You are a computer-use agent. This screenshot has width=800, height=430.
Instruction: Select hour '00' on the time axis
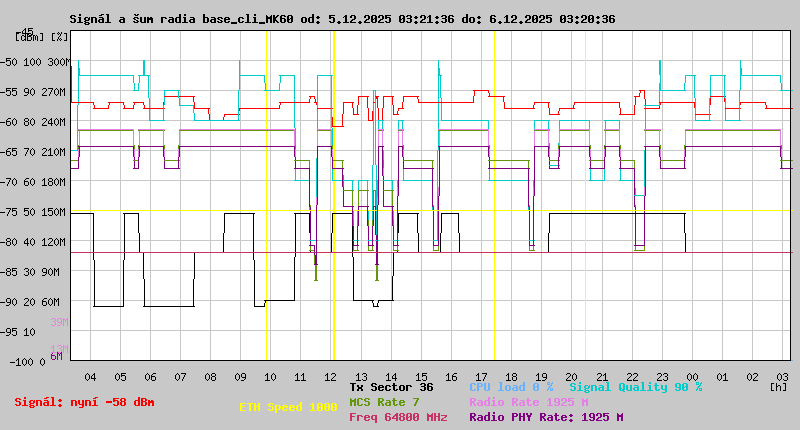click(x=692, y=376)
